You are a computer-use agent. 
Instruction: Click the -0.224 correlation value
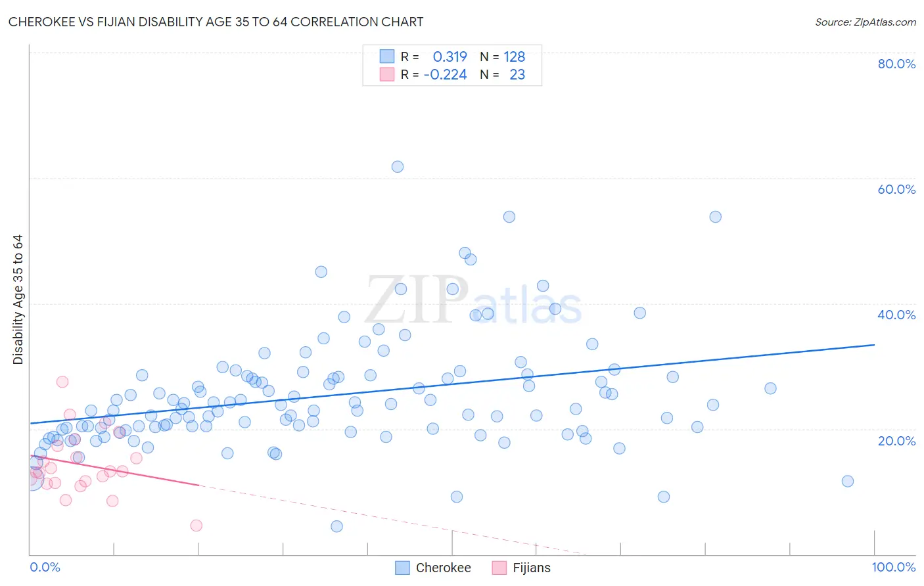point(445,74)
